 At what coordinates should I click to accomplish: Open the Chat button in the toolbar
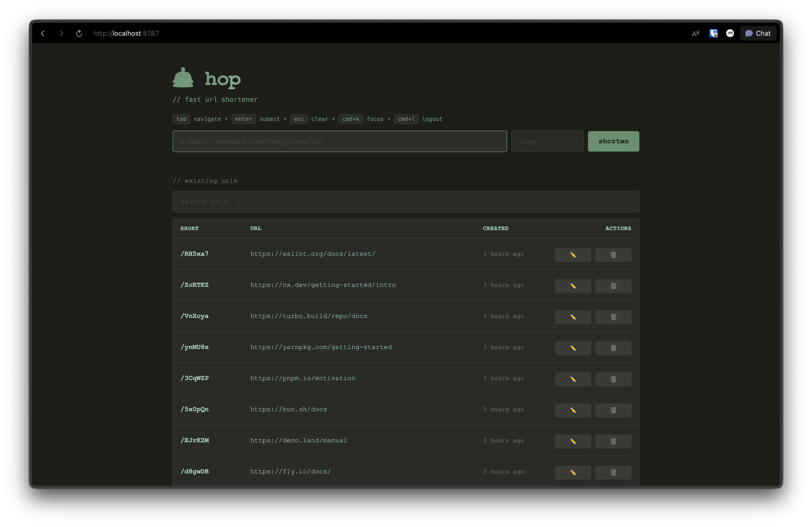[758, 33]
